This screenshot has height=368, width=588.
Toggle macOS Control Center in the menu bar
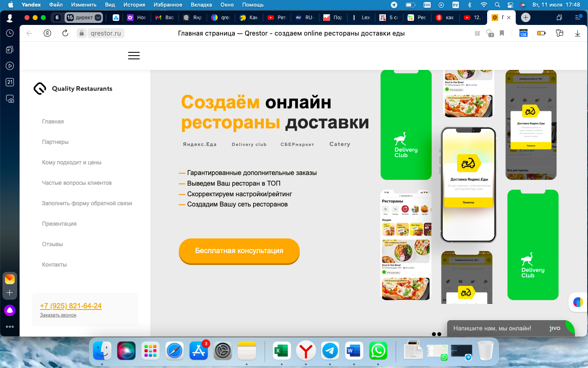coord(510,5)
